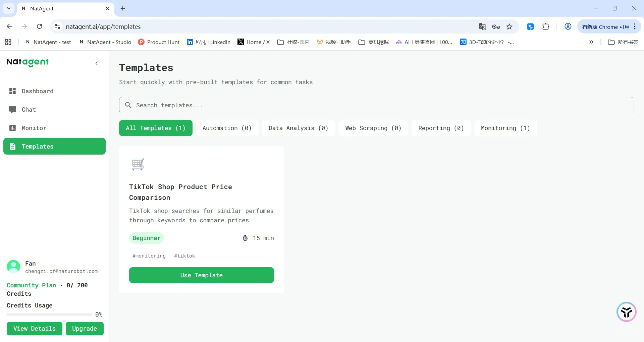Open the AI工具集官网 bookmark
Screen dimensions: 644x342
(424, 42)
